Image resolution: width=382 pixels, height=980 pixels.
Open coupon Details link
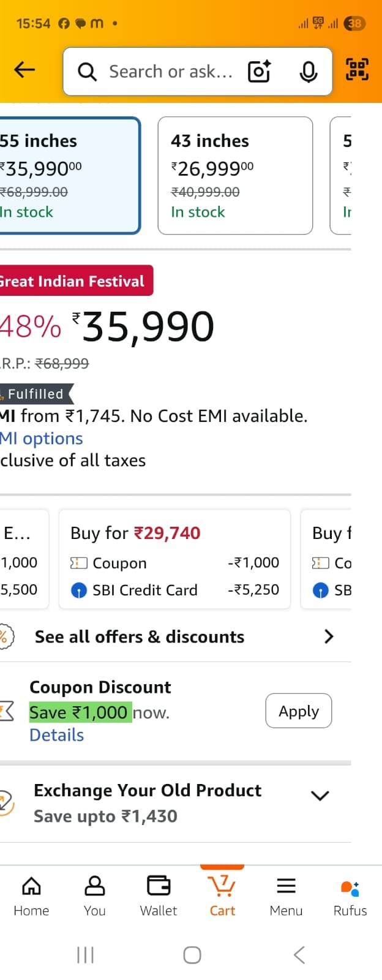(56, 735)
